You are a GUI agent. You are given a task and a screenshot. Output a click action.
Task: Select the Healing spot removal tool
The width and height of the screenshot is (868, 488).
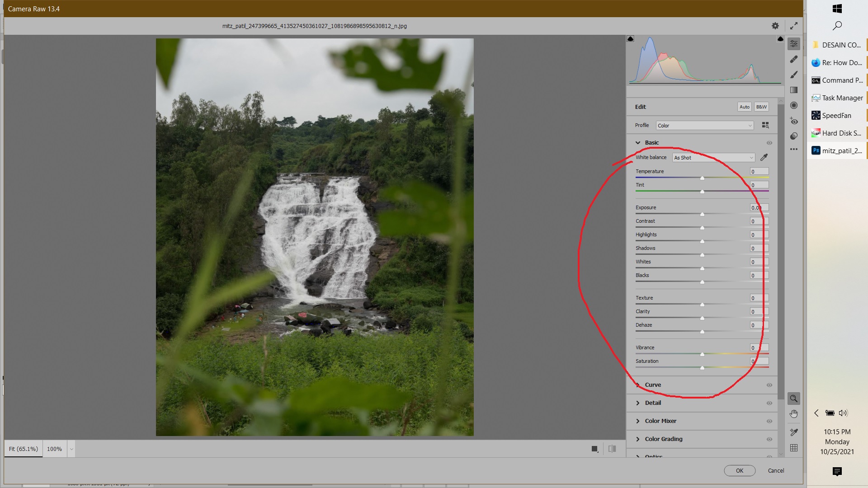(x=794, y=59)
